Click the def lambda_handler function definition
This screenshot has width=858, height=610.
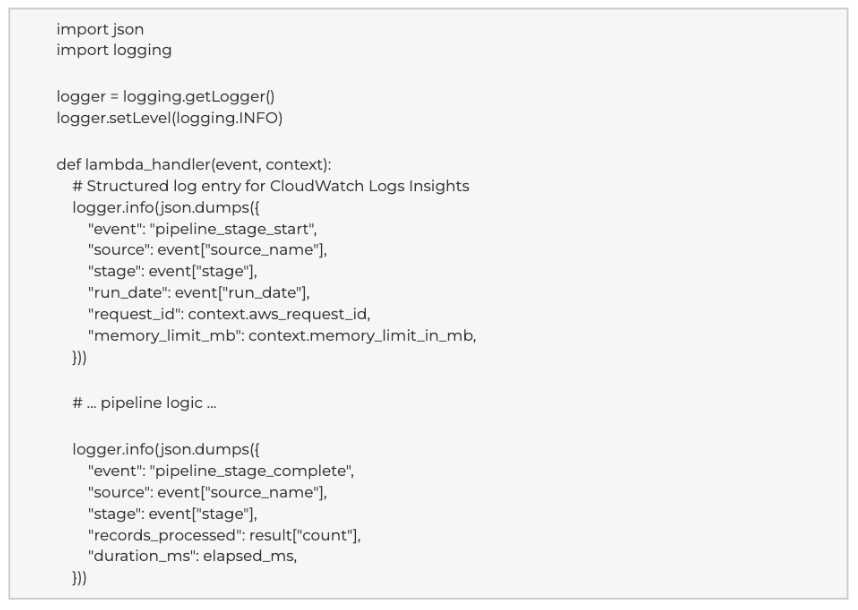point(194,165)
